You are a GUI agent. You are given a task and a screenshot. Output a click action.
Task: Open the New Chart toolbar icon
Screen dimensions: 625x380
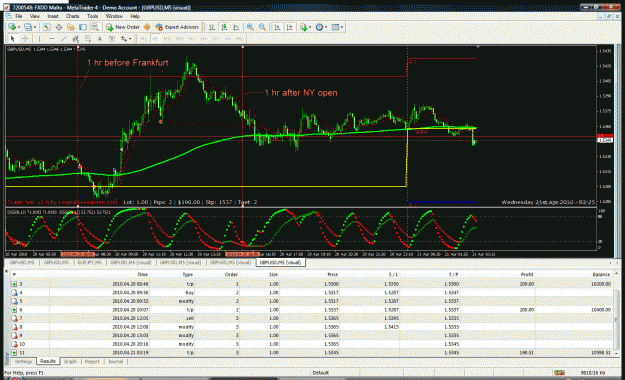point(12,27)
